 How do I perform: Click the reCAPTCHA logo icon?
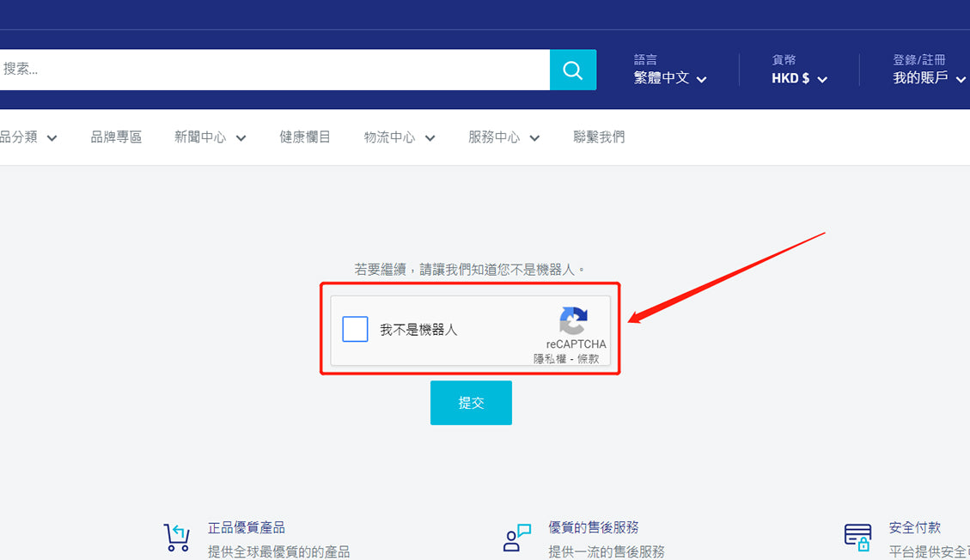[x=573, y=321]
